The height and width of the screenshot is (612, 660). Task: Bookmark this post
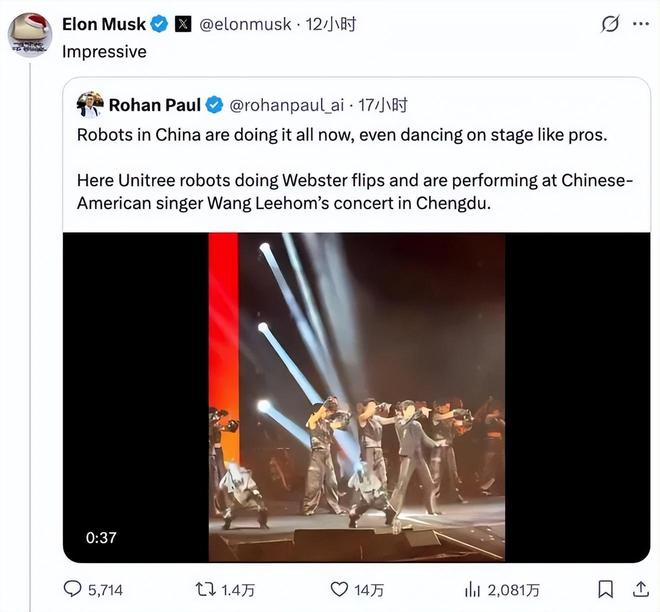click(x=605, y=590)
